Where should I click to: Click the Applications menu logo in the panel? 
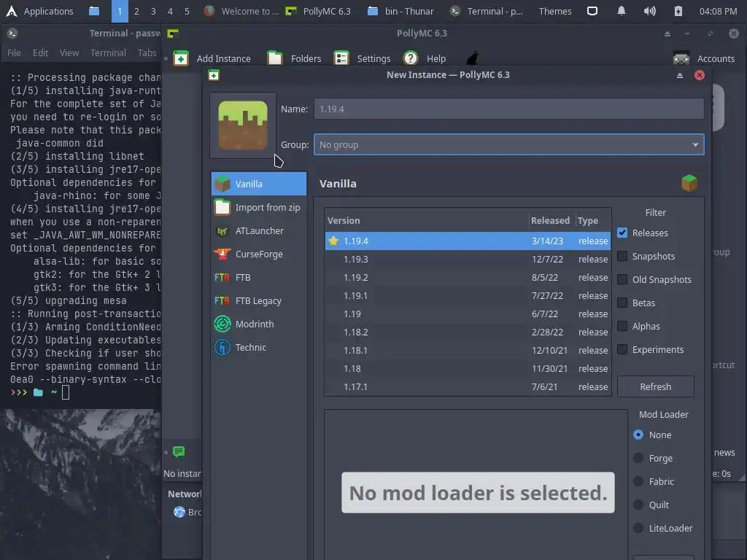click(x=12, y=11)
